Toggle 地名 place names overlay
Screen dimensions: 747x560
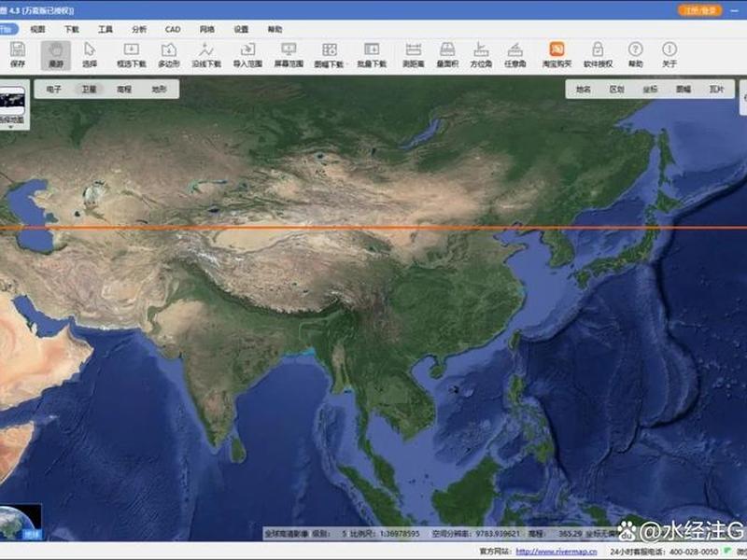pos(584,89)
